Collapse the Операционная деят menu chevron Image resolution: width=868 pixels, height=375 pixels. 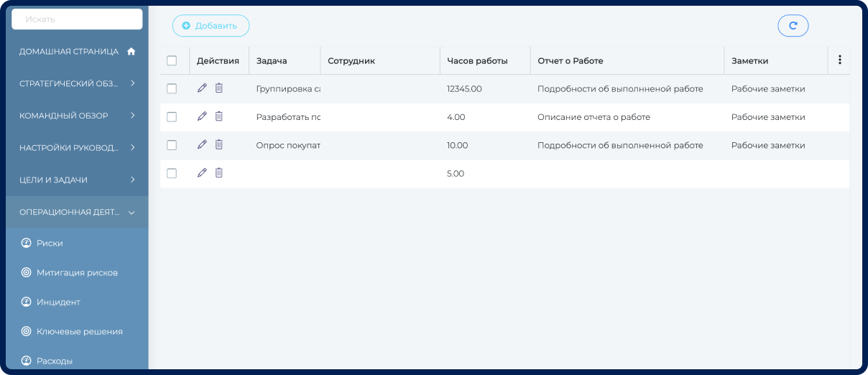[x=131, y=212]
